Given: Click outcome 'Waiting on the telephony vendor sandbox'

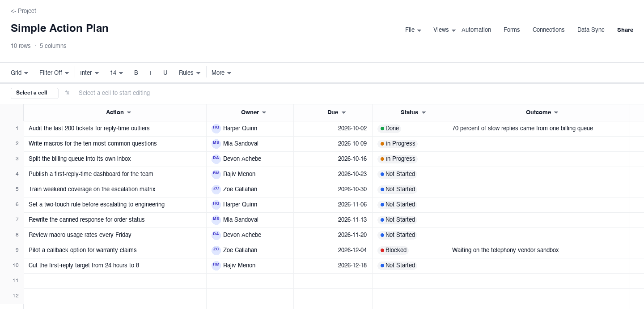Looking at the screenshot, I should pyautogui.click(x=538, y=250).
